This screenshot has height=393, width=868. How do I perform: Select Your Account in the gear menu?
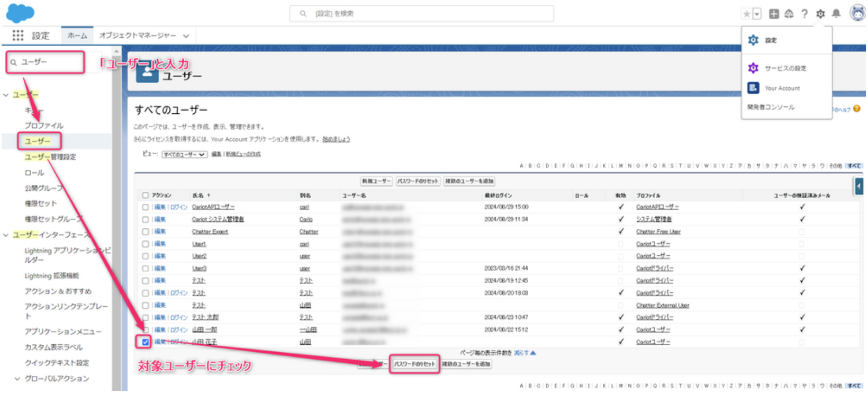click(782, 88)
